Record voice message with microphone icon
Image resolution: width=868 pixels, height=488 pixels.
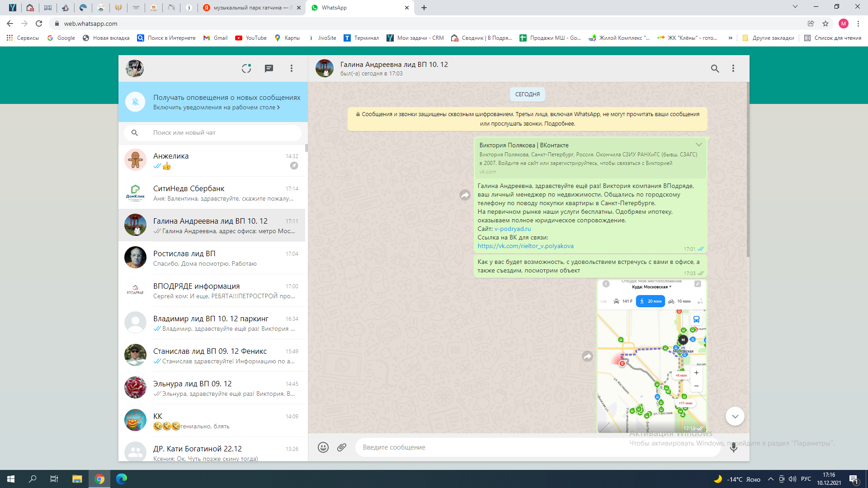point(734,447)
